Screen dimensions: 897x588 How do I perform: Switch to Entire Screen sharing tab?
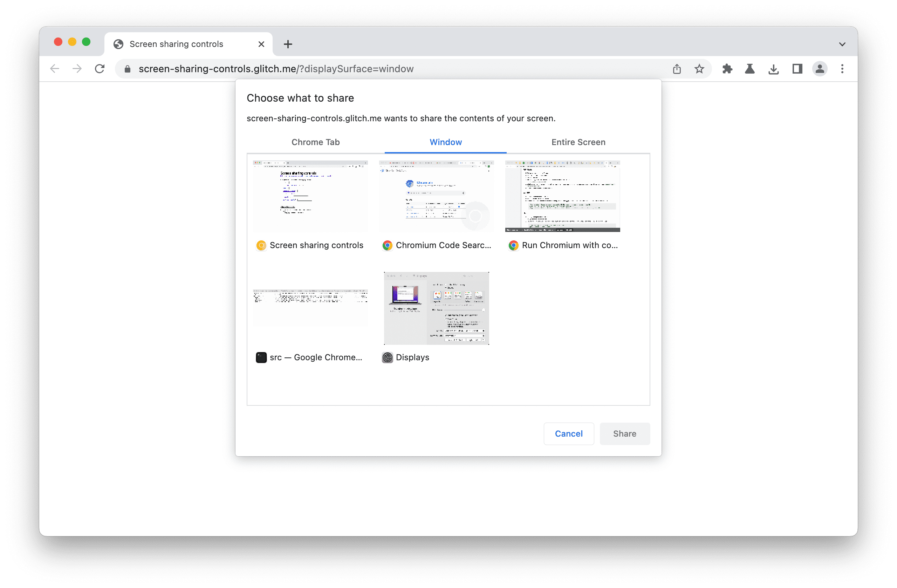click(x=577, y=142)
